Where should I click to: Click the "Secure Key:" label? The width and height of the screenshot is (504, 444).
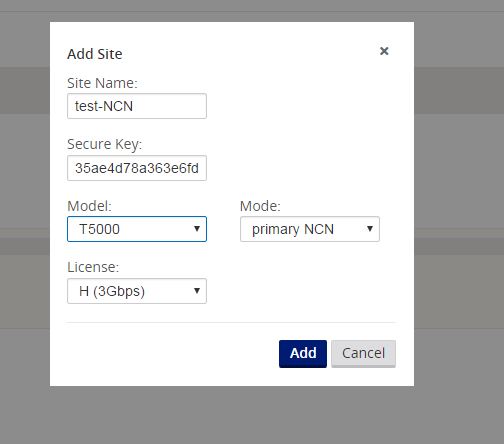[x=104, y=144]
